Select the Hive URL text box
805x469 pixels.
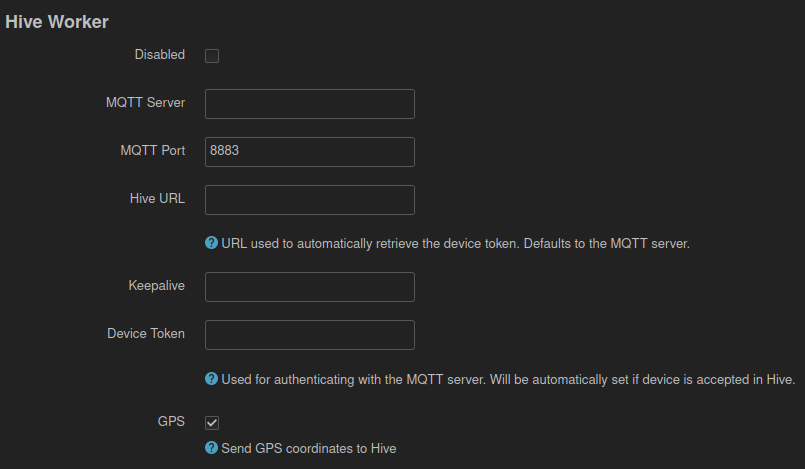pyautogui.click(x=310, y=200)
